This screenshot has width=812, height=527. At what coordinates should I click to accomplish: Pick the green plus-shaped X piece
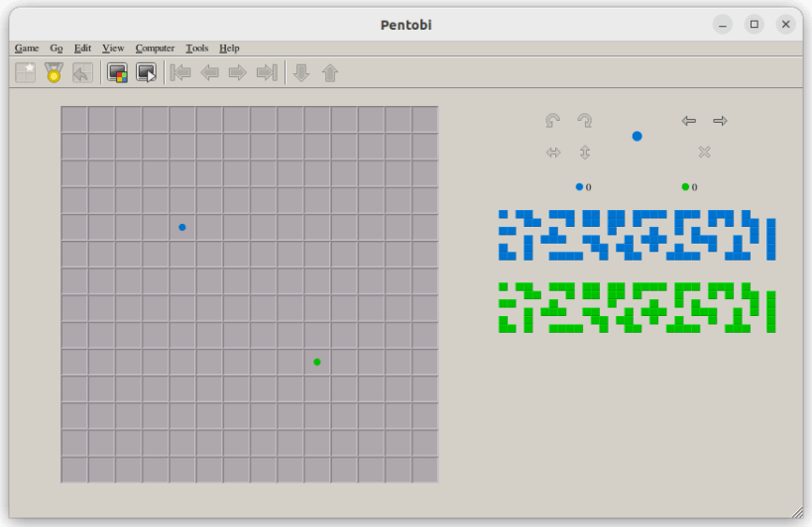[654, 312]
